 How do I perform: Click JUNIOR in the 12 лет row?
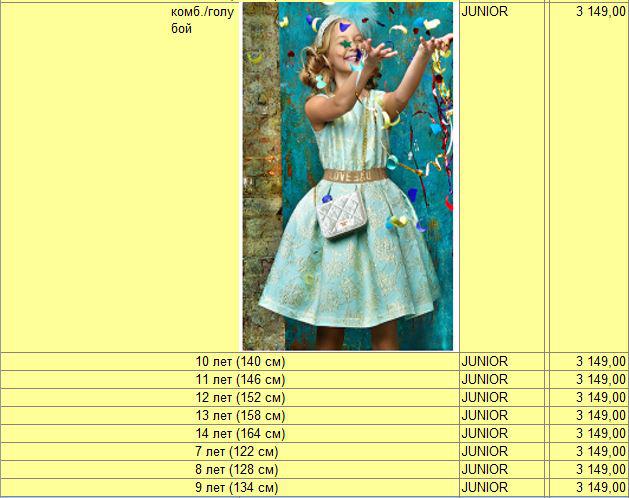[484, 398]
